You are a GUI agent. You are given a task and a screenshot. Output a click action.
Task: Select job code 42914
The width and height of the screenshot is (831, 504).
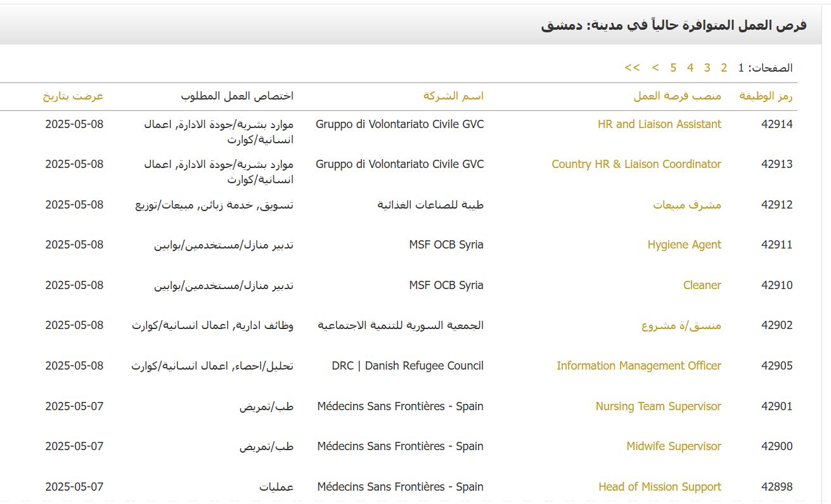[777, 124]
